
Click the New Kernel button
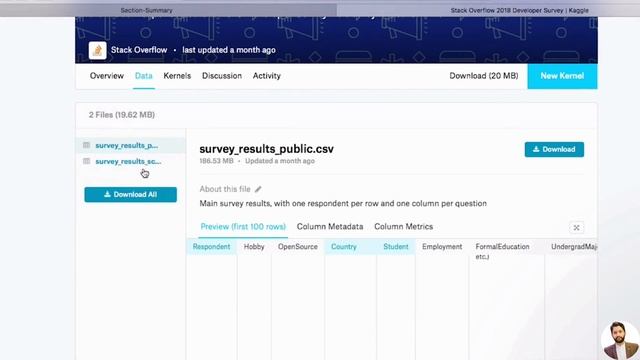pos(562,76)
